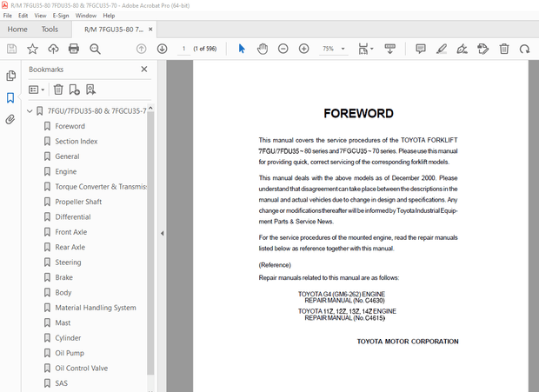Add document to starred with star icon
The height and width of the screenshot is (392, 539).
(32, 49)
